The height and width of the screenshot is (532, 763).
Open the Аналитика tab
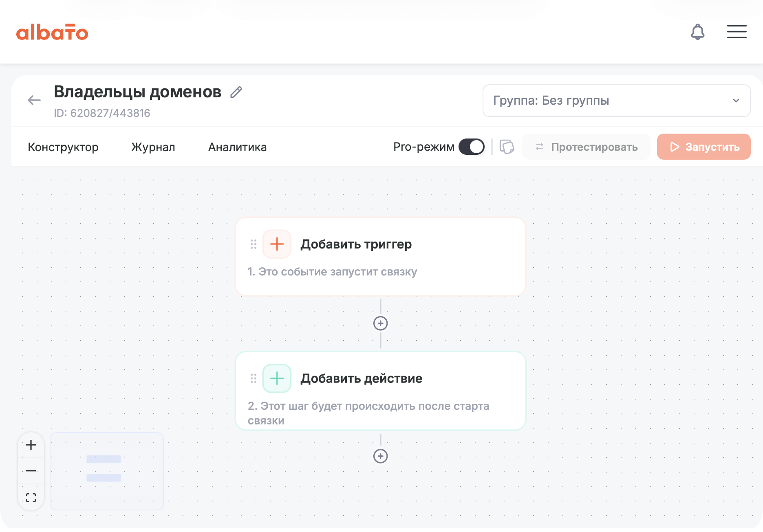238,147
